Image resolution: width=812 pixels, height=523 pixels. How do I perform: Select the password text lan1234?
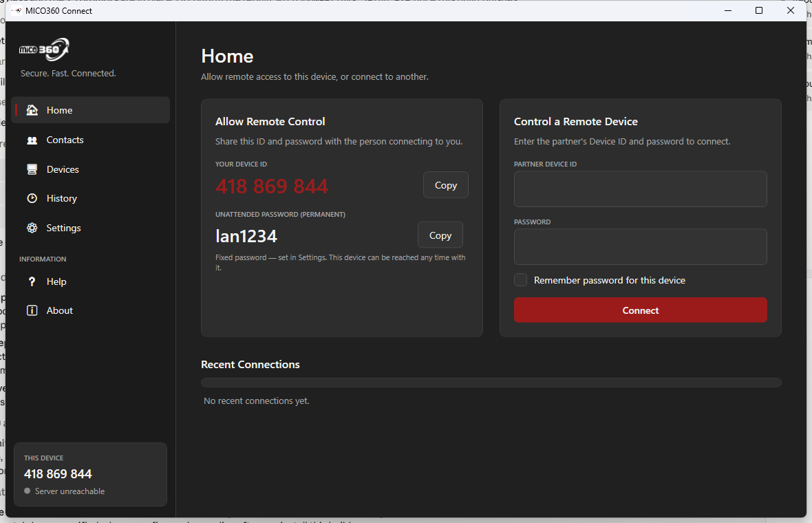coord(246,237)
